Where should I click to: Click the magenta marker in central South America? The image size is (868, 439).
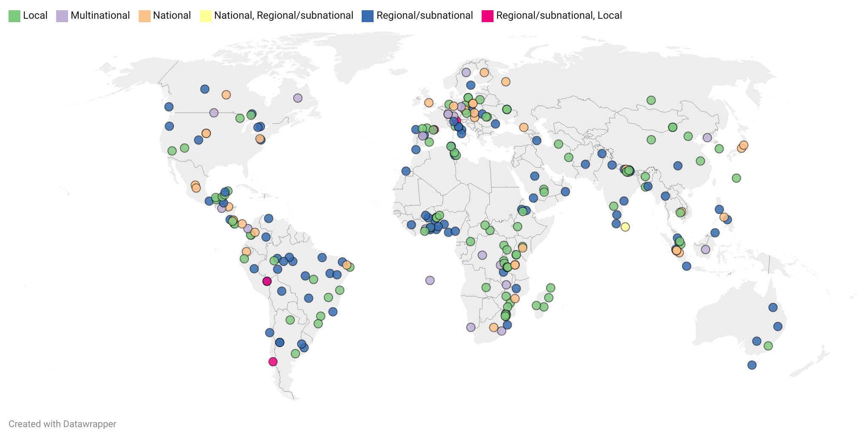[267, 281]
